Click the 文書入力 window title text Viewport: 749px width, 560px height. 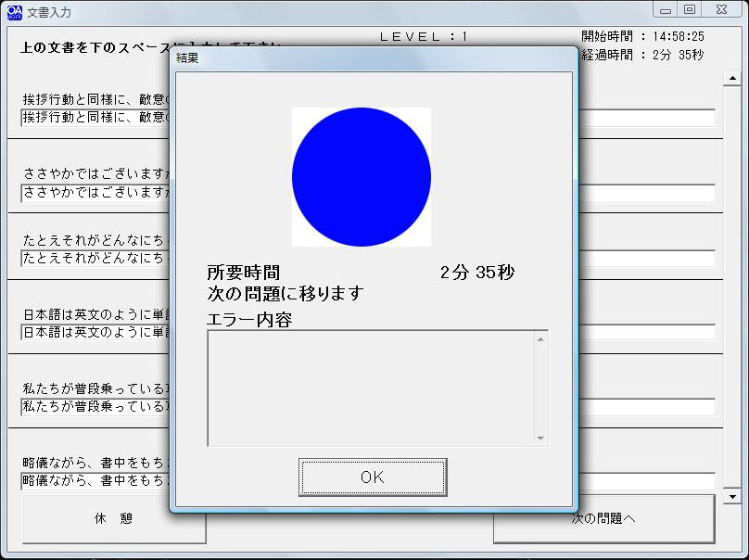coord(49,12)
